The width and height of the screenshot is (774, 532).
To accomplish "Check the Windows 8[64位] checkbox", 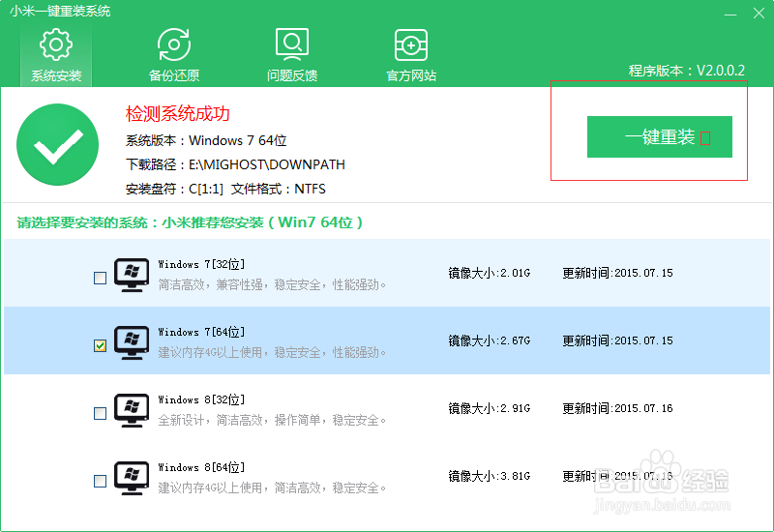I will [x=100, y=481].
